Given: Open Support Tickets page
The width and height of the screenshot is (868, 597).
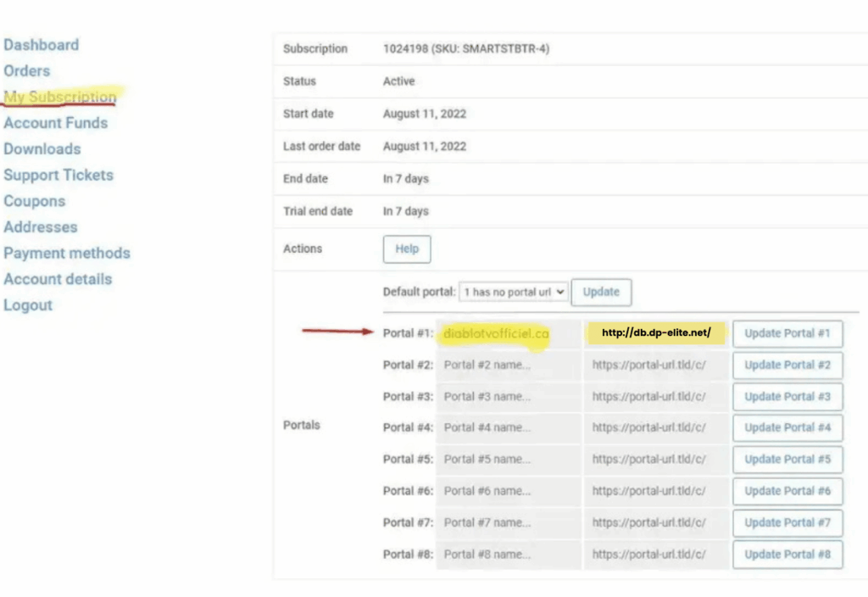Looking at the screenshot, I should coord(58,176).
